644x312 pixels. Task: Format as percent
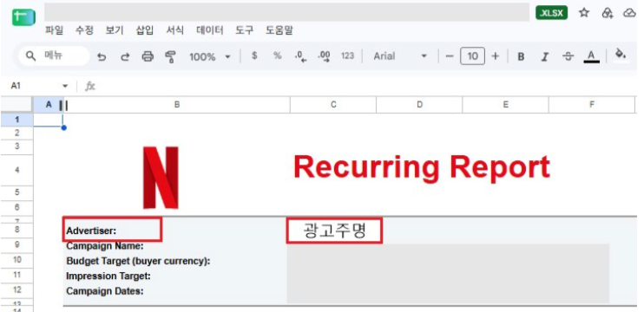pos(278,55)
